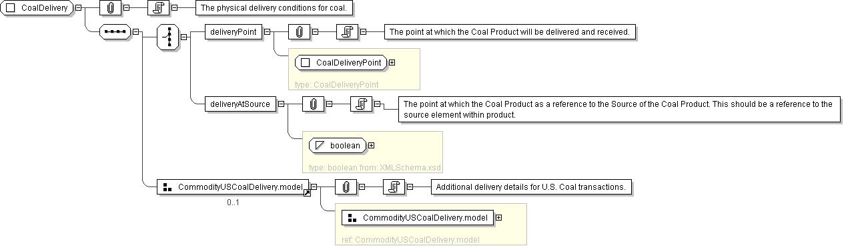Click the attachment icon next to CoalDelivery

pyautogui.click(x=110, y=8)
